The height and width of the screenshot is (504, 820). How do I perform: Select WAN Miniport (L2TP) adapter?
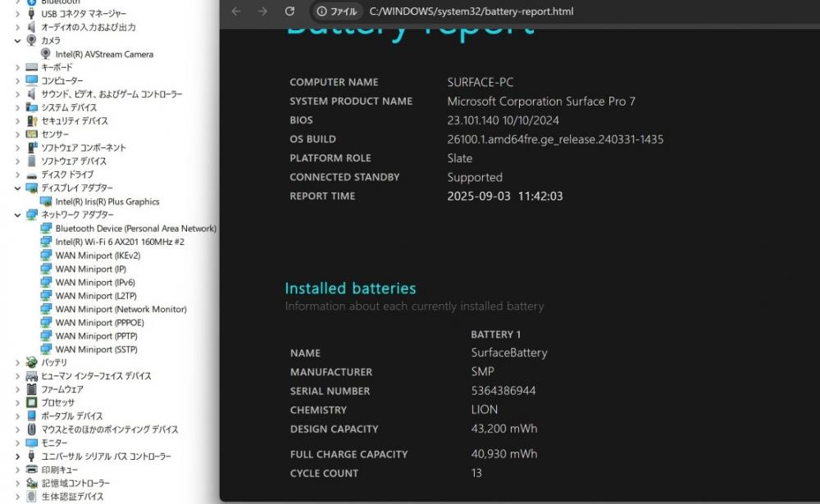tap(96, 296)
